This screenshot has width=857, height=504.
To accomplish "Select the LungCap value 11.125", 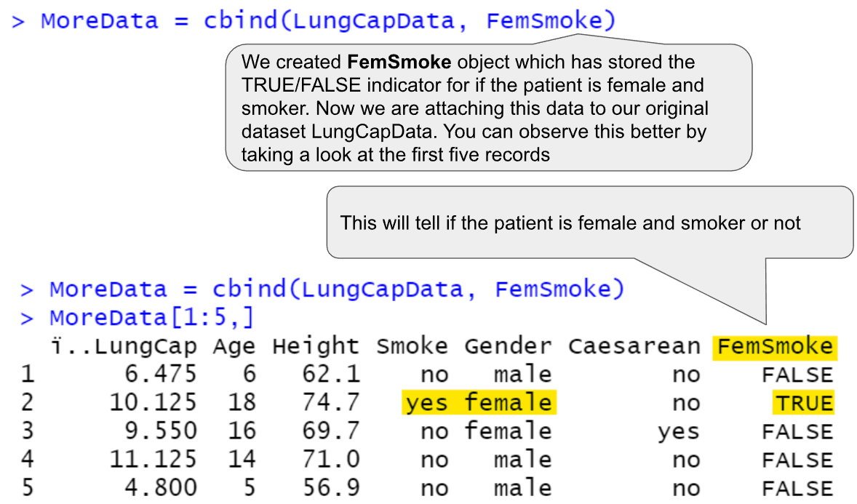I will [153, 460].
